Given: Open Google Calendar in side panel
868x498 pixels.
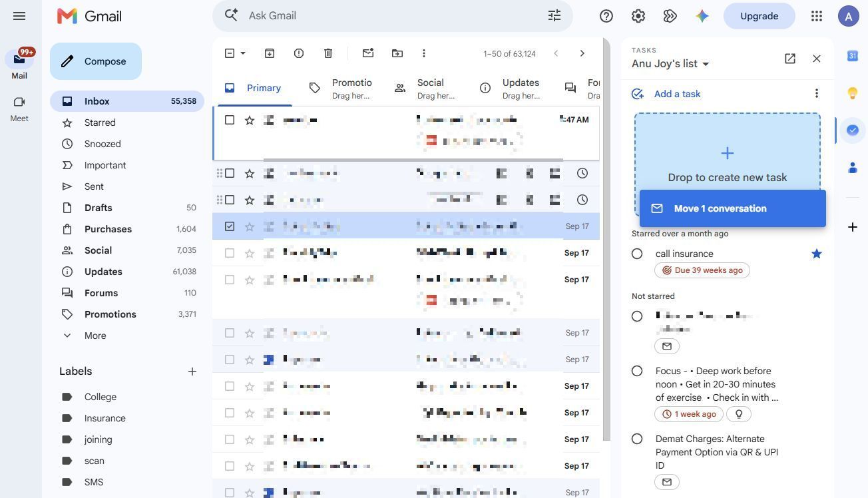Looking at the screenshot, I should (852, 56).
